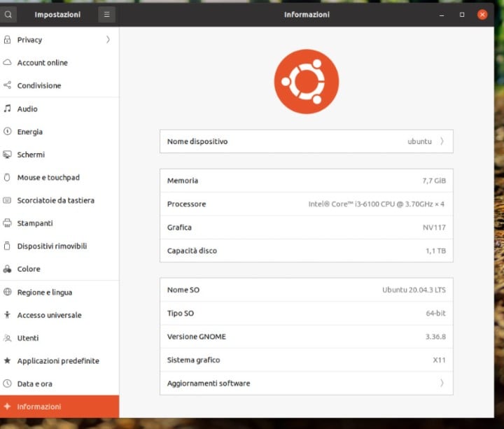Click the Regione e lingua globe icon

coord(7,292)
